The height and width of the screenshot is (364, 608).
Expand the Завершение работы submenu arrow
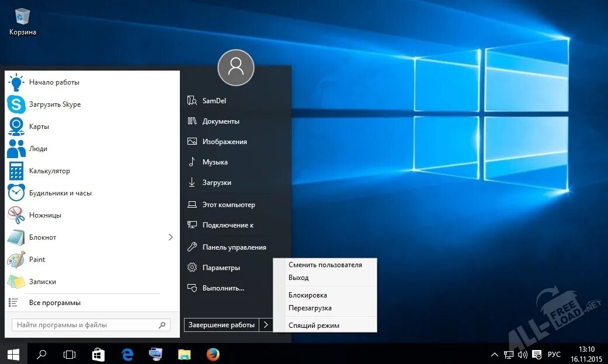point(266,325)
